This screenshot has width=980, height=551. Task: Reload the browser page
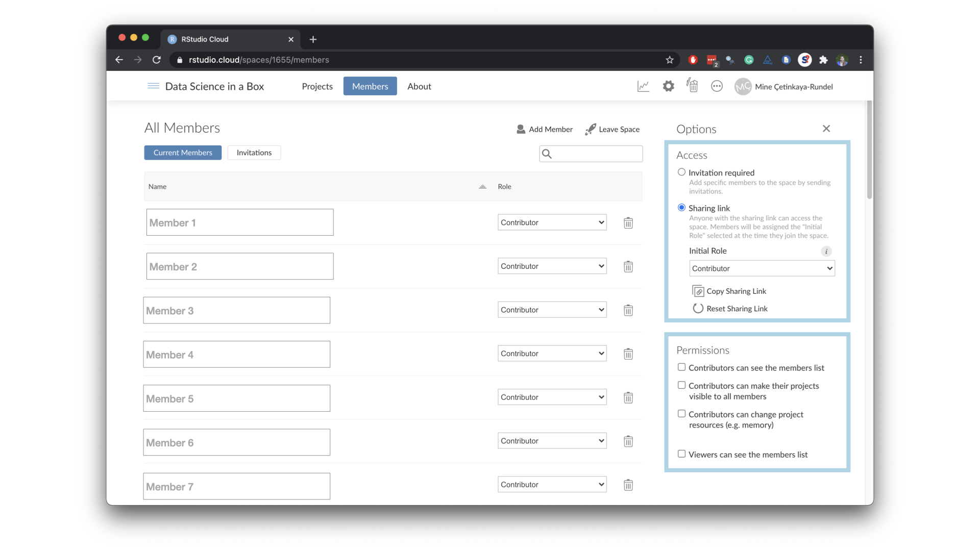point(157,60)
